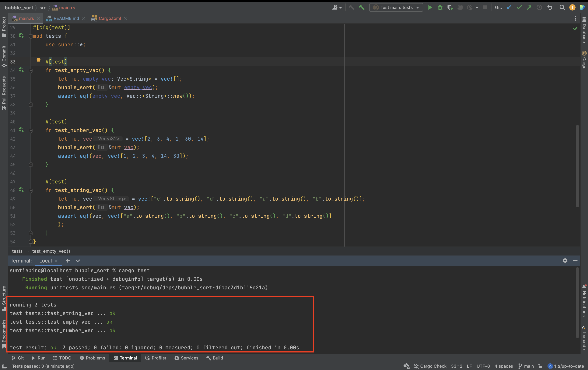
Task: Open Search Everywhere magnifier
Action: [x=562, y=8]
